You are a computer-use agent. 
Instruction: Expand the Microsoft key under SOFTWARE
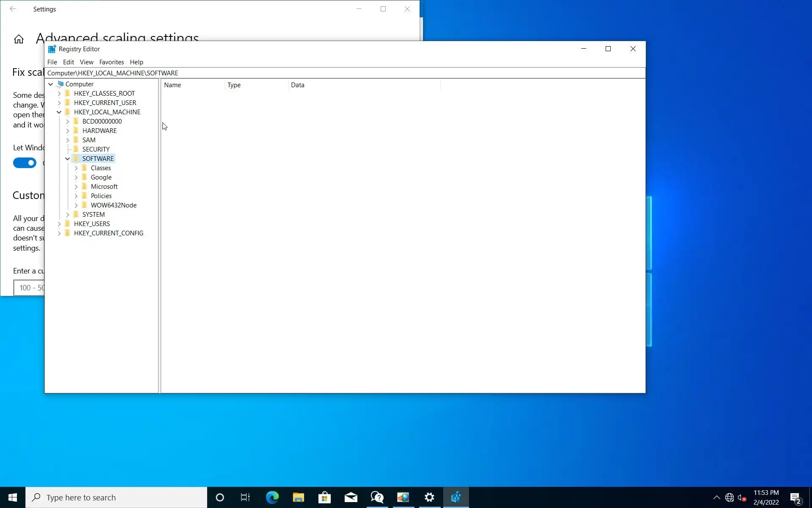point(76,187)
